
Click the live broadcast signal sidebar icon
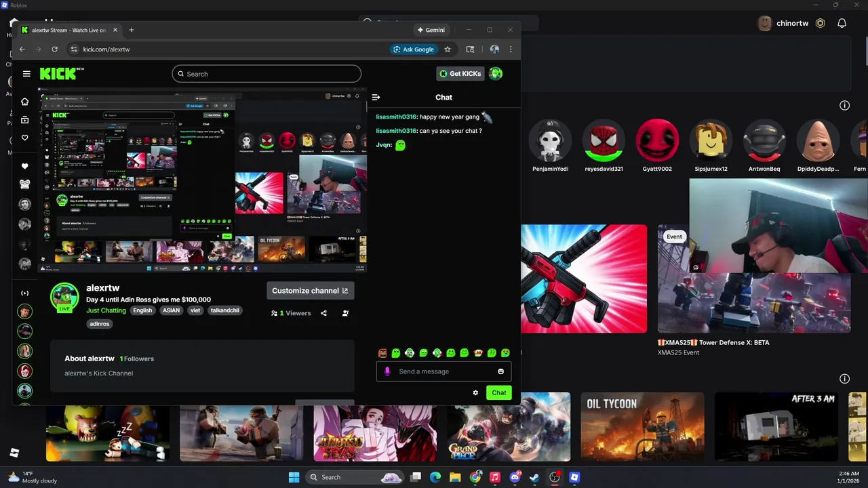[25, 293]
